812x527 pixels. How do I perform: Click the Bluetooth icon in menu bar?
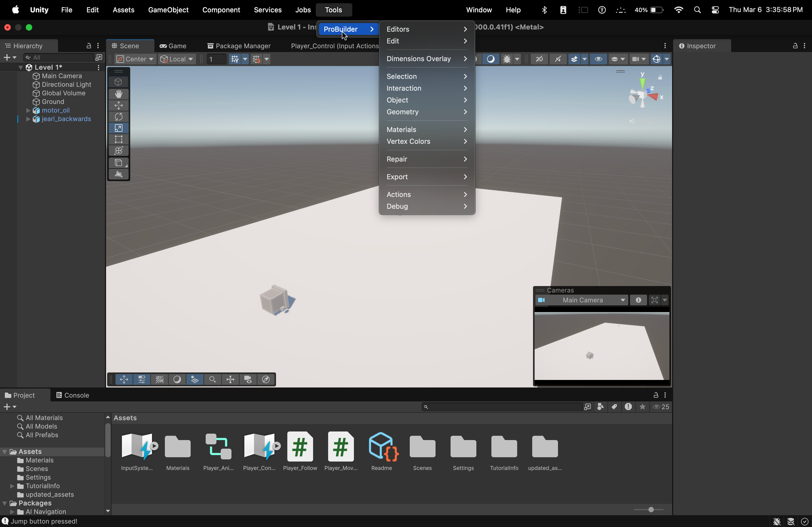544,10
